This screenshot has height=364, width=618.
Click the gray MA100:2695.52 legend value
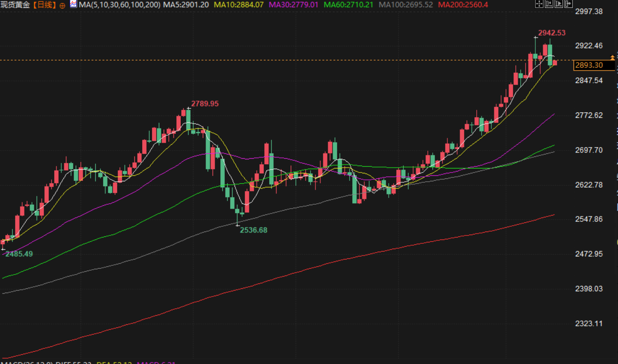point(405,5)
